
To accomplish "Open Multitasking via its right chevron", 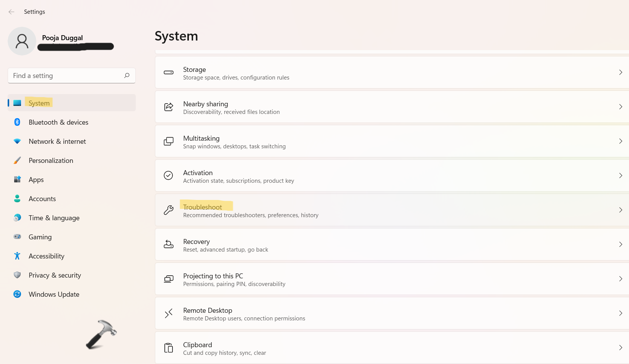I will pyautogui.click(x=620, y=141).
